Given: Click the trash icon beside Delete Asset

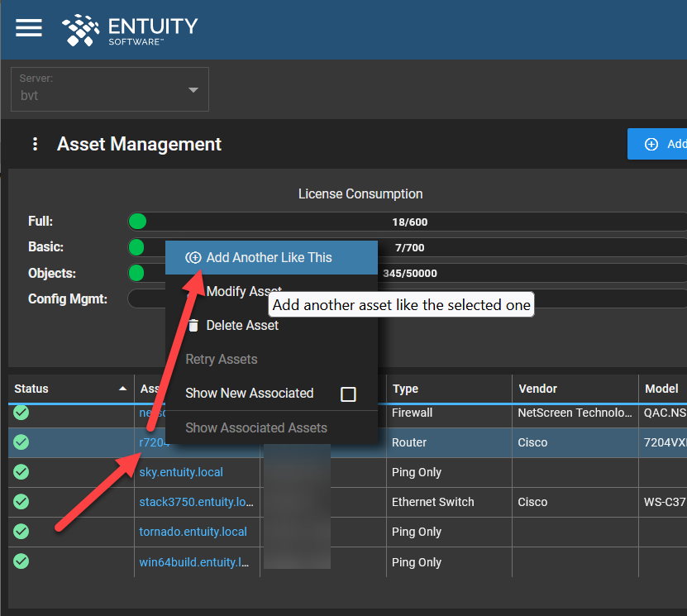Looking at the screenshot, I should pyautogui.click(x=193, y=324).
